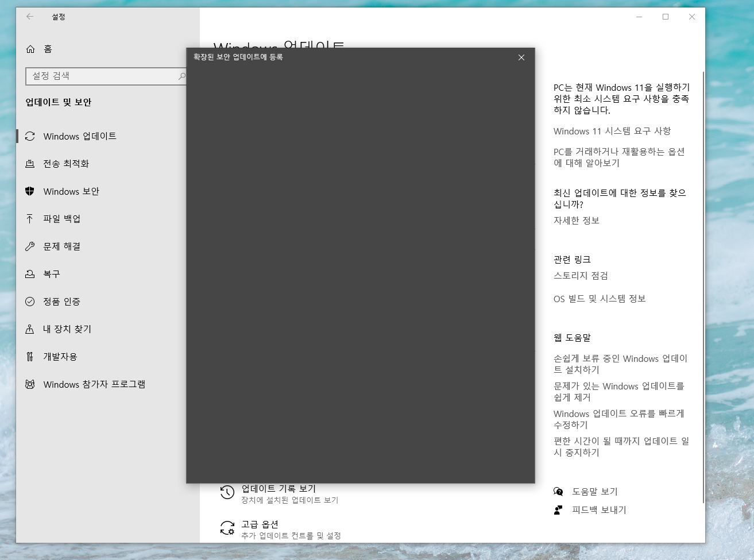Select the Windows 업데이트 sync icon
Screen dimensions: 754x560
tap(30, 136)
